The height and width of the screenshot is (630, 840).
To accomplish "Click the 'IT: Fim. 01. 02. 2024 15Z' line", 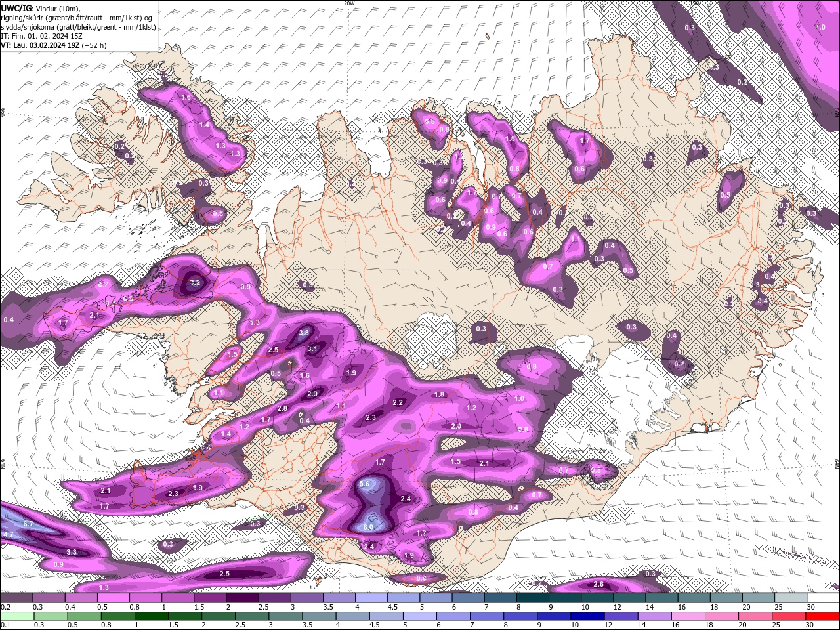I will [41, 36].
